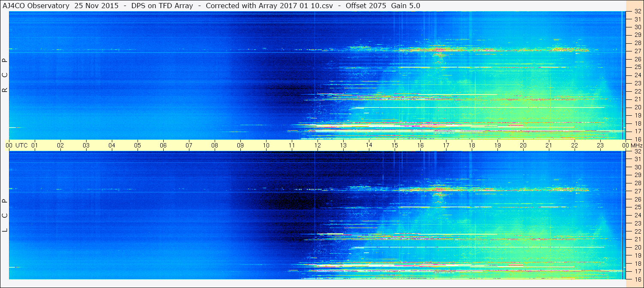Click the 'L C P' lower panel label
644x288 pixels.
coord(5,216)
